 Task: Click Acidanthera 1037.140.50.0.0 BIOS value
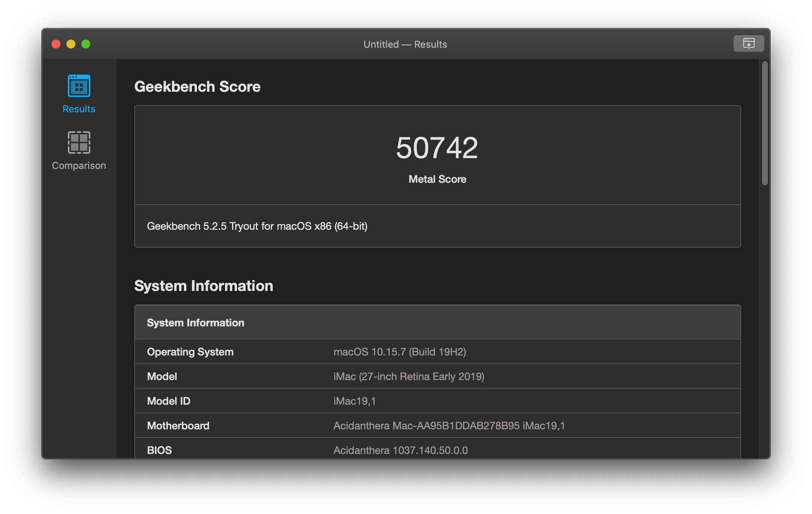point(400,450)
